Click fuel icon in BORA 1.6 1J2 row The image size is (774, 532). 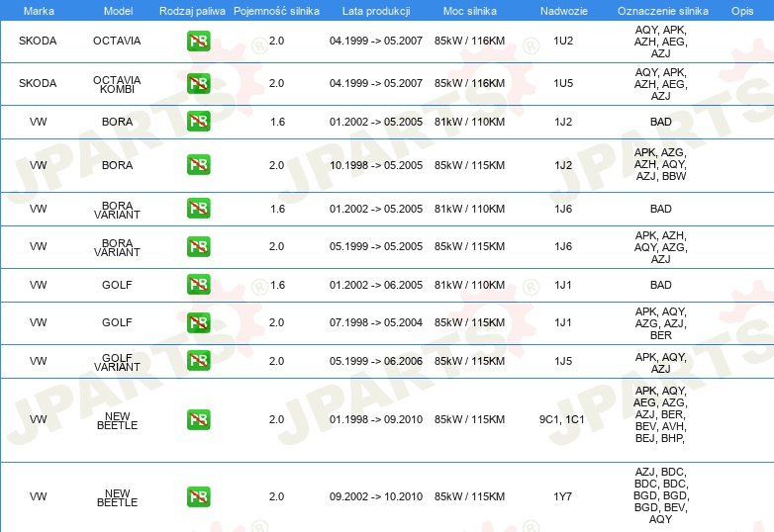(198, 122)
